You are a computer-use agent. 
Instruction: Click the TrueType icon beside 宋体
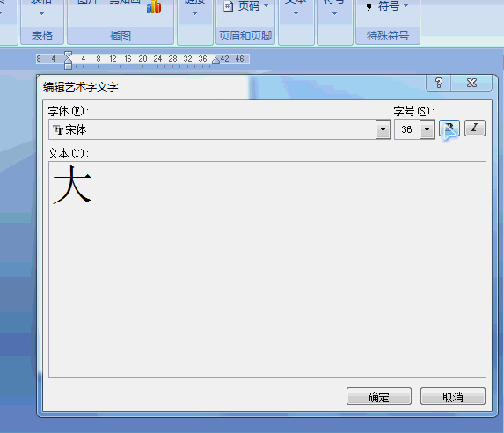(x=58, y=129)
